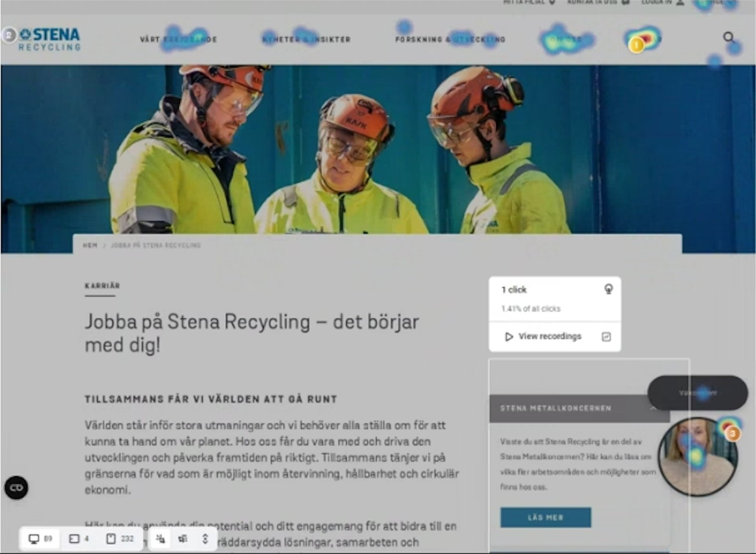Image resolution: width=756 pixels, height=554 pixels.
Task: Click the black round CD badge
Action: point(16,488)
